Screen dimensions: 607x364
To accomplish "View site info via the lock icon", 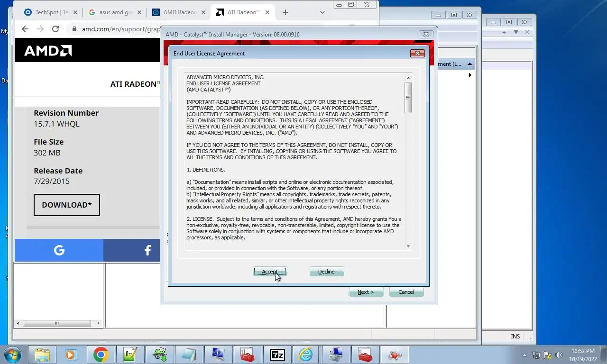I will (74, 29).
